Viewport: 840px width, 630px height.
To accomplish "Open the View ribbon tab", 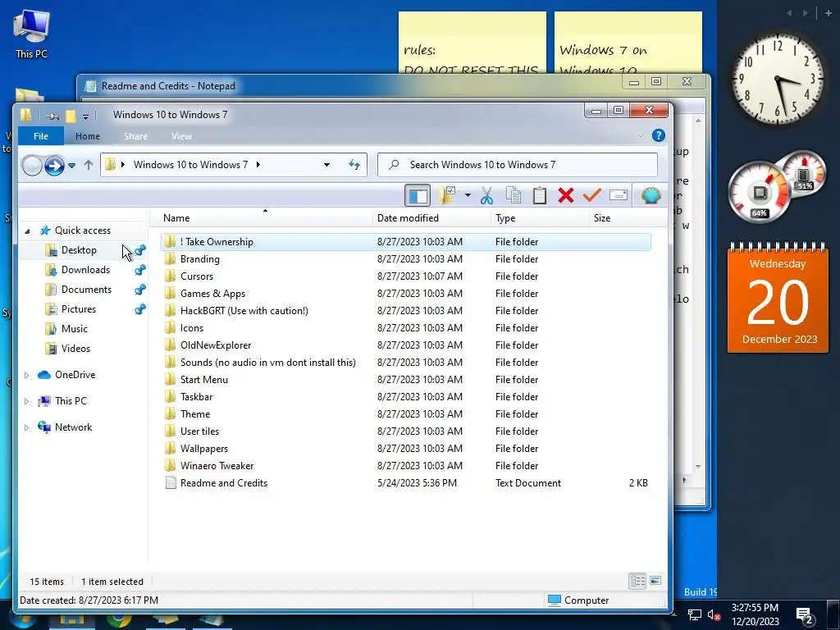I will coord(181,136).
